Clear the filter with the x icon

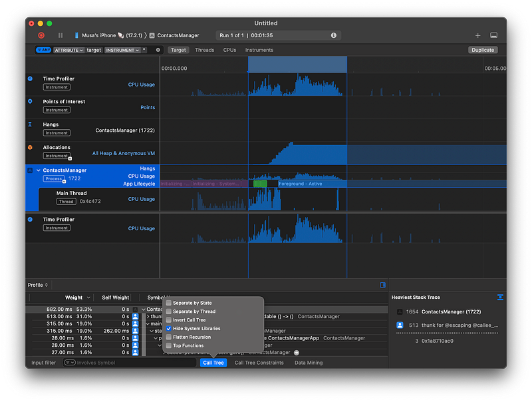pos(158,50)
